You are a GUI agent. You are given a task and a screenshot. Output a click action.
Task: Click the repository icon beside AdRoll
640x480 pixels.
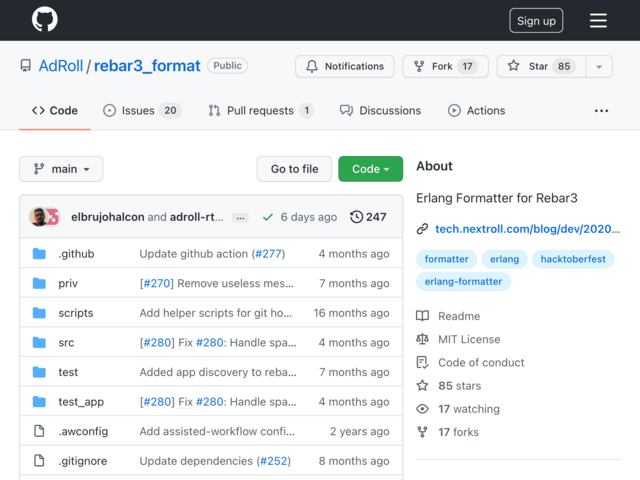click(26, 66)
